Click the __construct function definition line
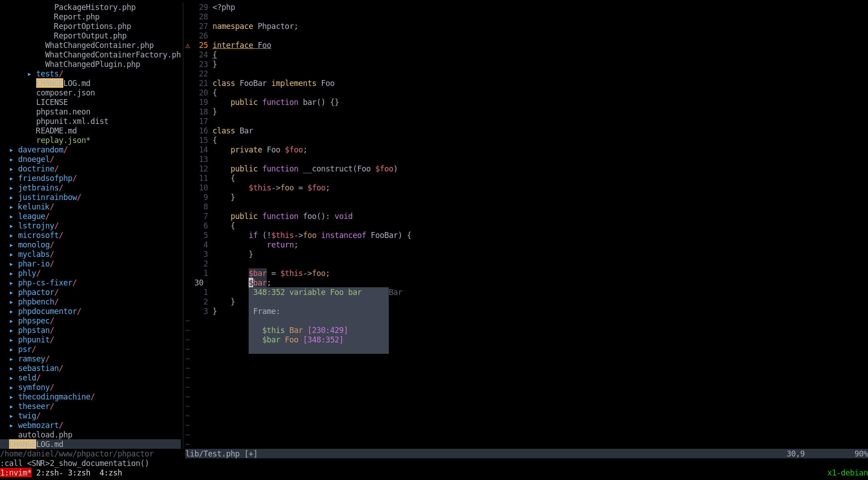868x480 pixels. click(x=314, y=169)
